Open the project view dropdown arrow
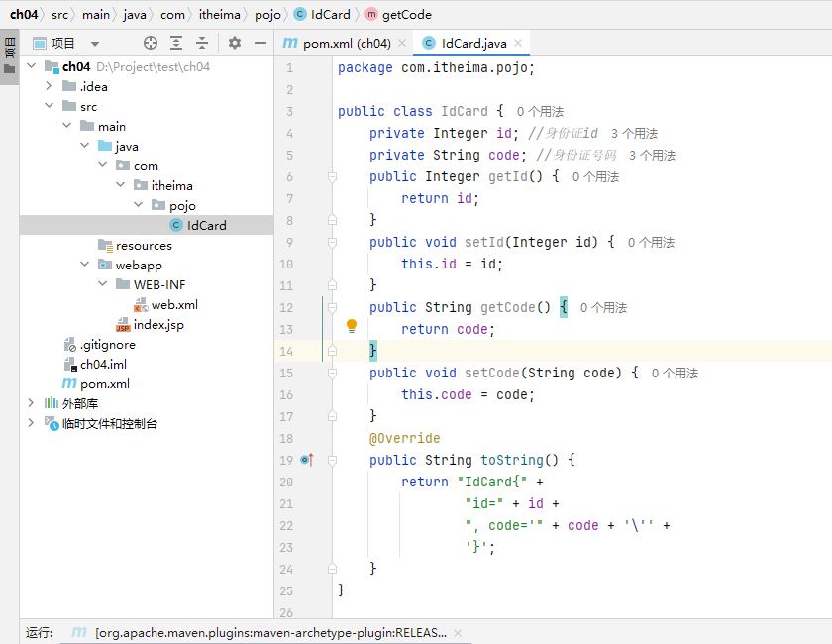This screenshot has height=644, width=832. coord(95,44)
